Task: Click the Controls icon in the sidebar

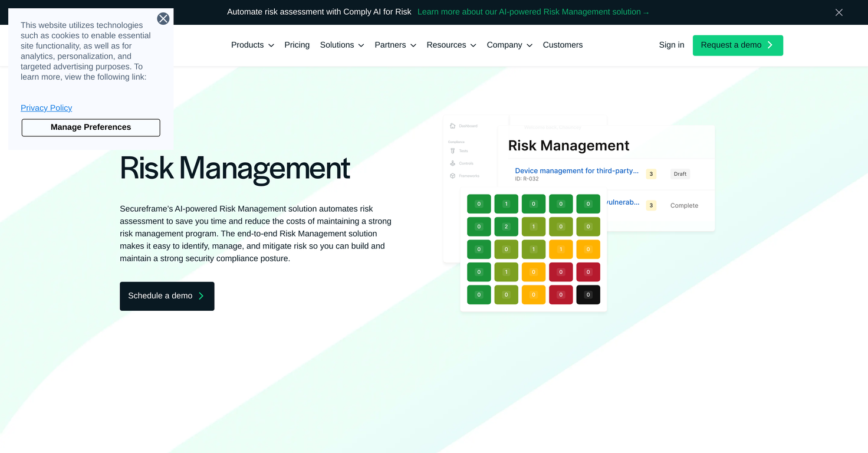Action: pyautogui.click(x=451, y=163)
